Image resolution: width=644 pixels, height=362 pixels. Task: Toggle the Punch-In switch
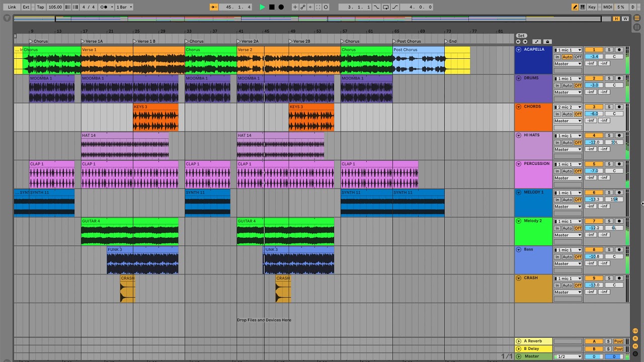click(x=376, y=7)
